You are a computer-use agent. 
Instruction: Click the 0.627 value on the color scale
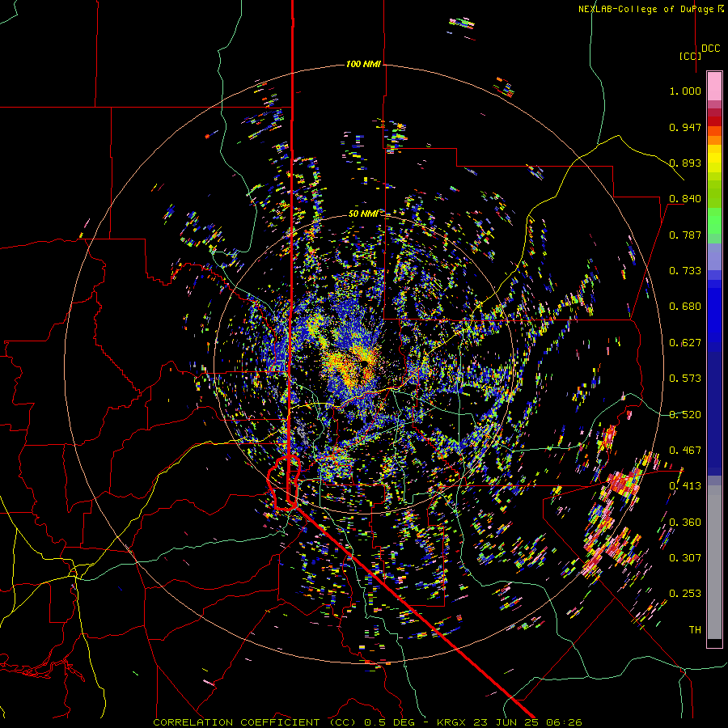685,343
